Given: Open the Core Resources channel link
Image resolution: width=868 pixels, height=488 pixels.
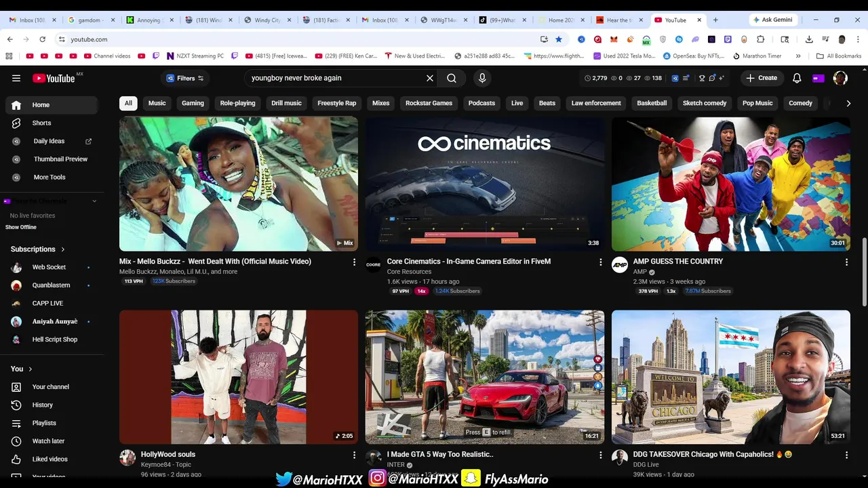Looking at the screenshot, I should pyautogui.click(x=409, y=272).
